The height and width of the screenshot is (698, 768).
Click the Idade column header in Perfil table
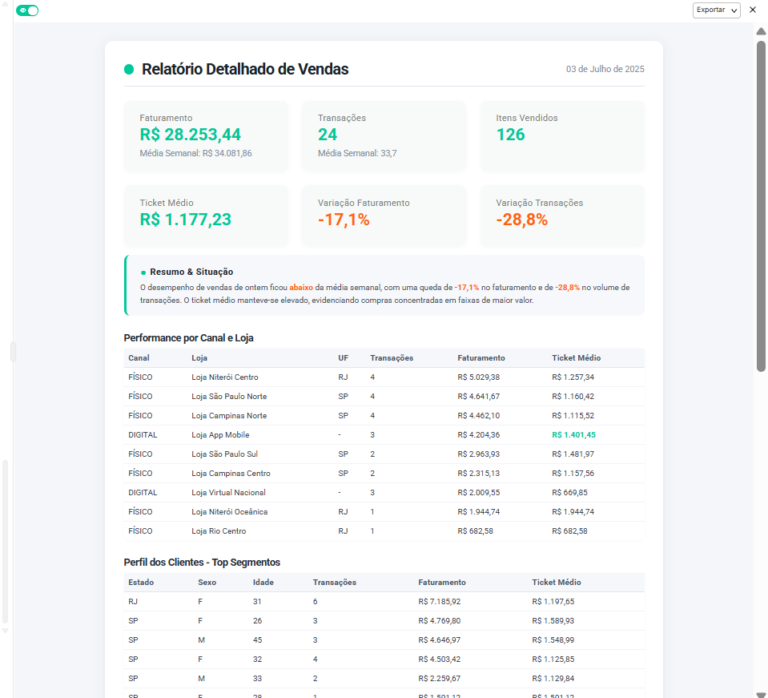click(262, 582)
